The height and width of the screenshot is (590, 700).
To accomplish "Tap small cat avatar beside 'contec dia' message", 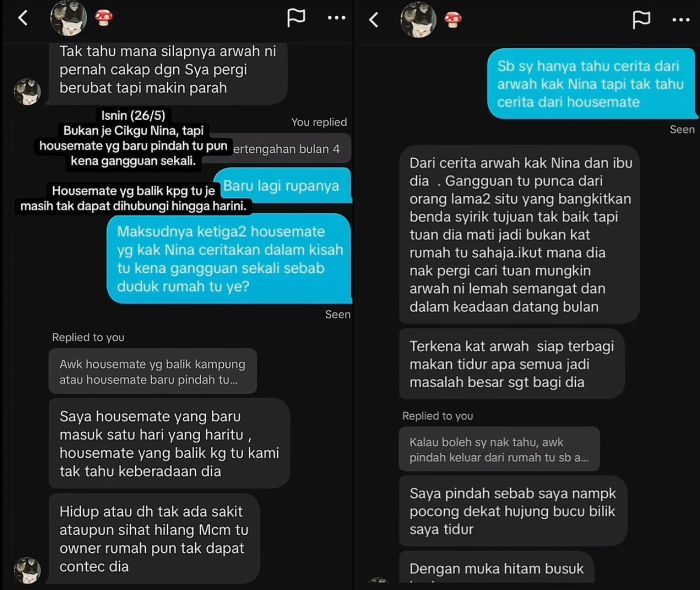I will [28, 570].
